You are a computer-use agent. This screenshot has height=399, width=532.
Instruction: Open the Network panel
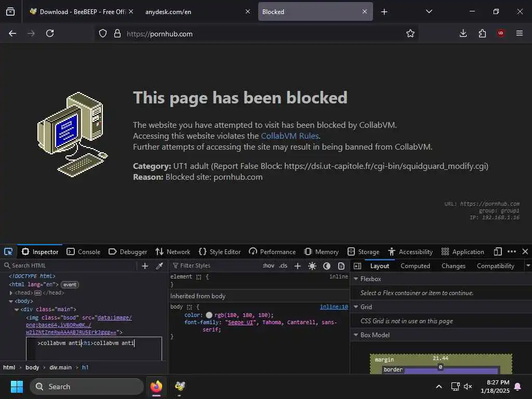(x=172, y=252)
